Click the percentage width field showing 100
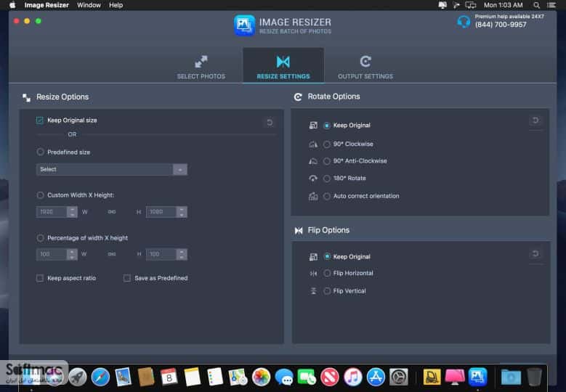 tap(52, 254)
